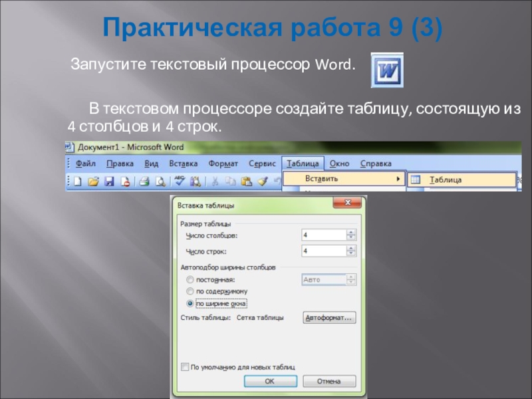Click the Автоформат… button

(x=329, y=318)
